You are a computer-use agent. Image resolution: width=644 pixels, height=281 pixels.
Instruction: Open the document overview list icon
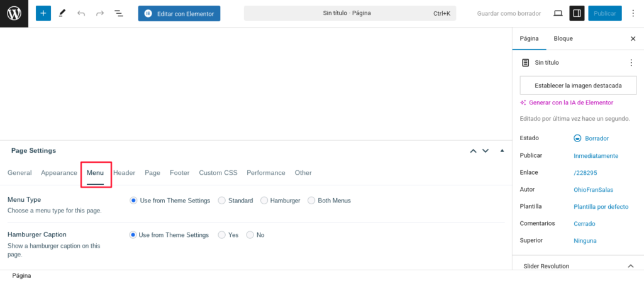coord(119,14)
